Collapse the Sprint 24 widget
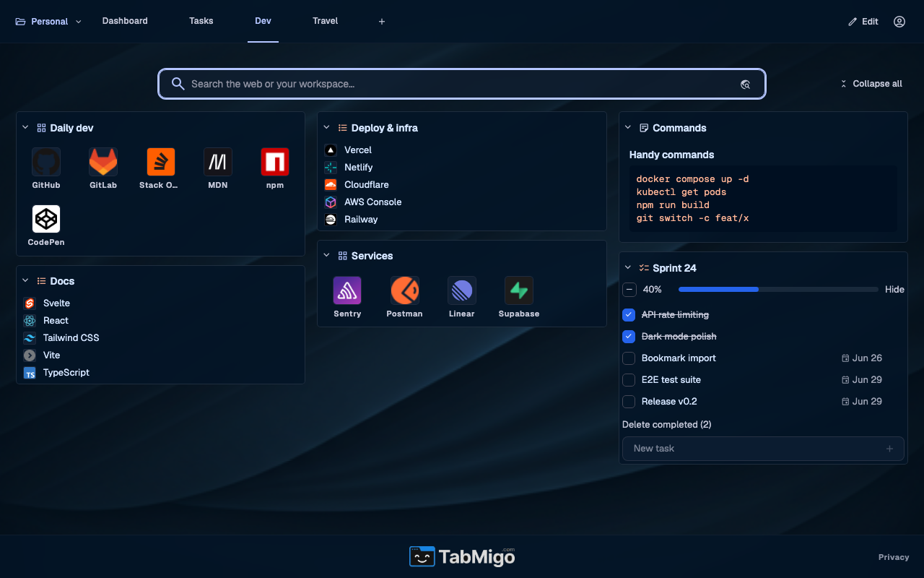Viewport: 924px width, 578px height. 628,268
